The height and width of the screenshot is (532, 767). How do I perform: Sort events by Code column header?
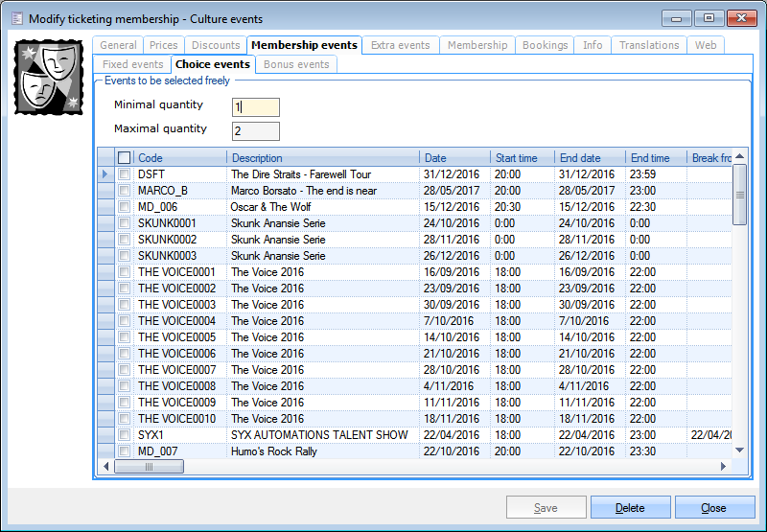pos(179,157)
